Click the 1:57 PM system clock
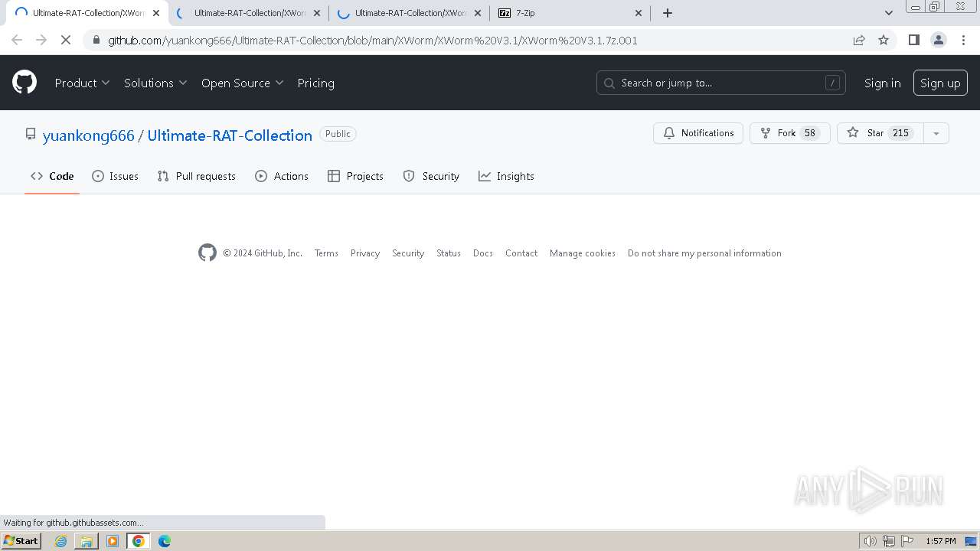This screenshot has height=551, width=980. 941,541
